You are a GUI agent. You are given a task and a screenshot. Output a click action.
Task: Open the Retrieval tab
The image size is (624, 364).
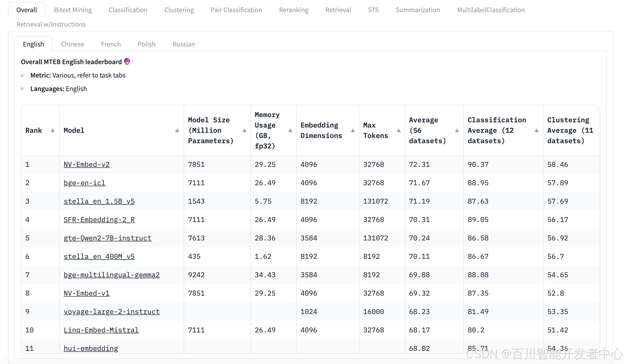click(338, 10)
